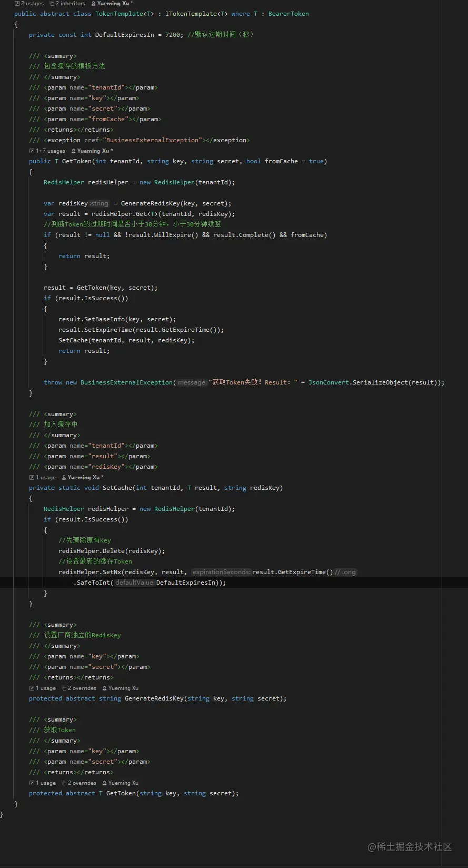Click author lens "Yueming Xu" beside "2 inheritors"
Viewport: 468px width, 868px height.
click(x=112, y=3)
